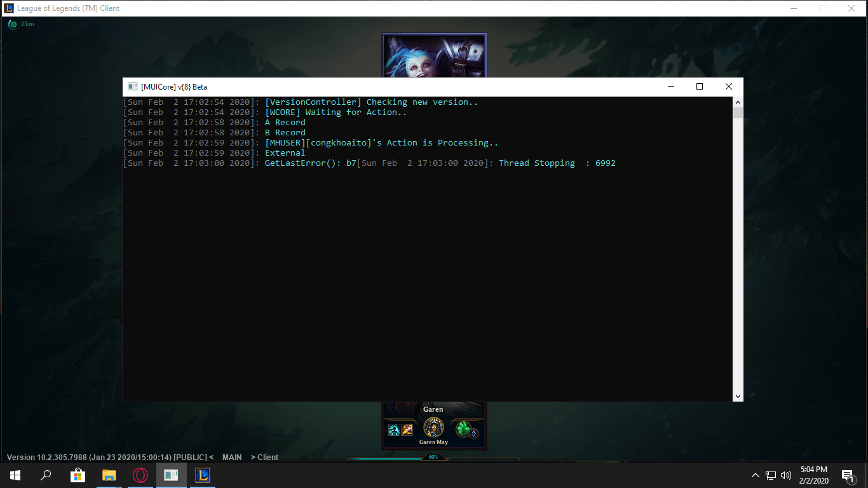Open Windows Search from the taskbar
The image size is (868, 488).
click(46, 475)
